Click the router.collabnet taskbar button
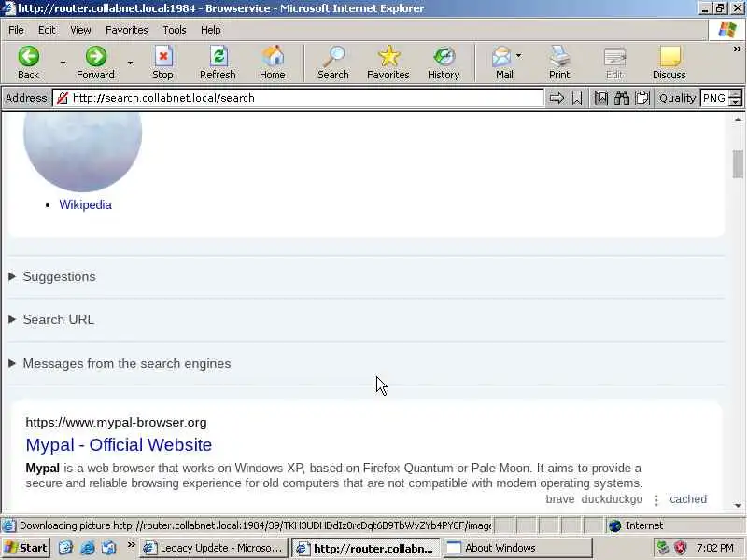Image resolution: width=747 pixels, height=560 pixels. tap(366, 548)
